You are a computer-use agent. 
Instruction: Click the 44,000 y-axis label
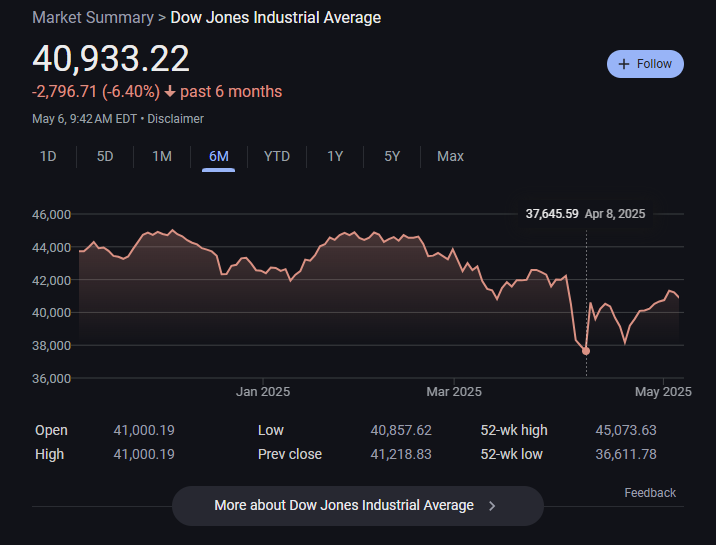52,248
